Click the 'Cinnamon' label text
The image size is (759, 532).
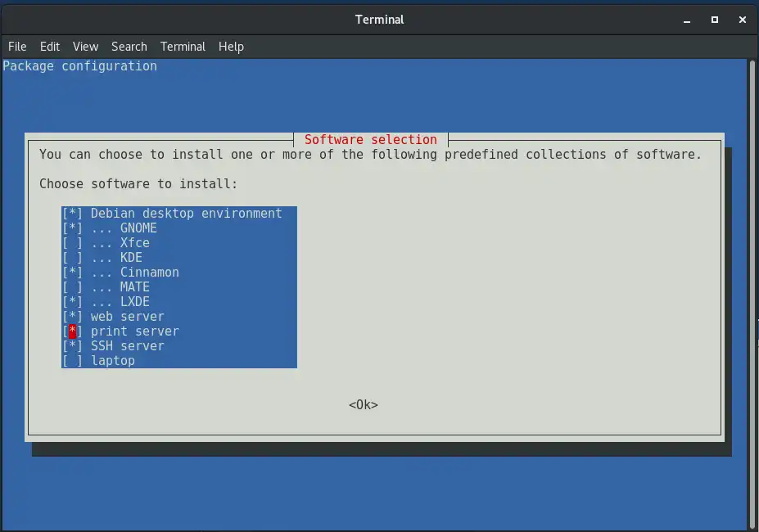(150, 273)
